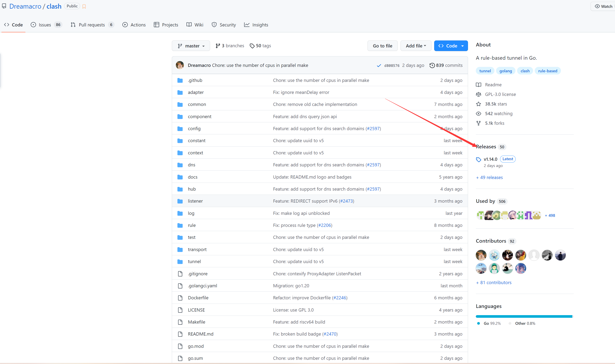Click the commit status checkmark icon

[x=379, y=65]
